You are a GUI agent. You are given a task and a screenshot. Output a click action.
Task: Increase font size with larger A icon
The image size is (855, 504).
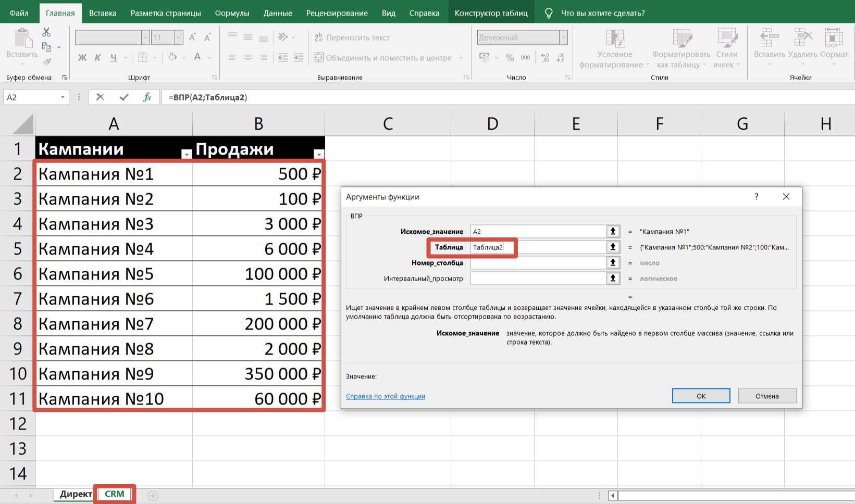[192, 37]
